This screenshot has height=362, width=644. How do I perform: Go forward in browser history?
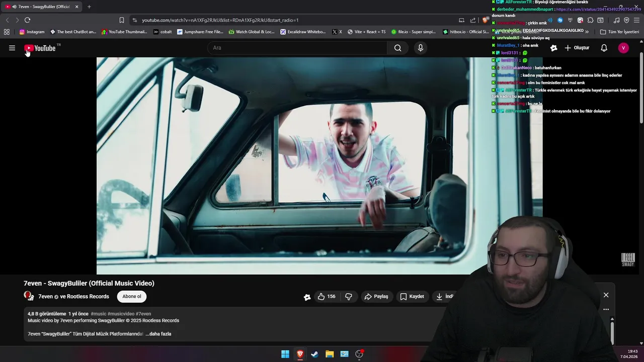(x=17, y=20)
